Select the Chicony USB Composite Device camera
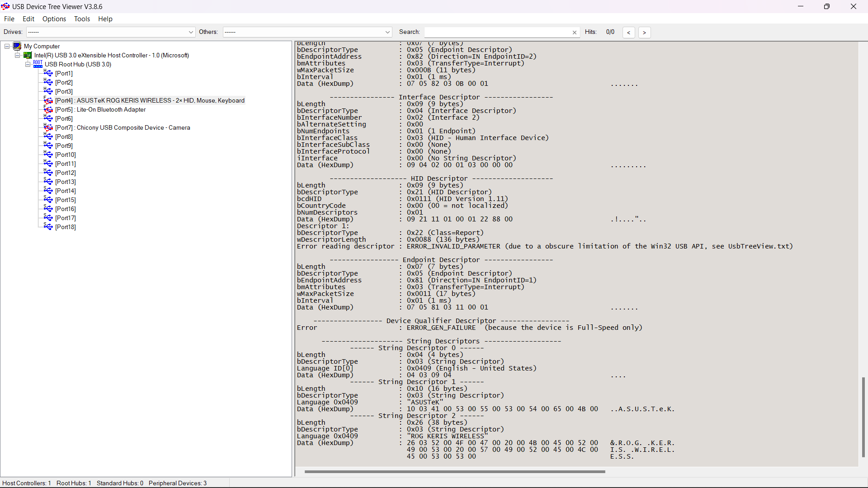Screen dimensions: 868x488 123,127
